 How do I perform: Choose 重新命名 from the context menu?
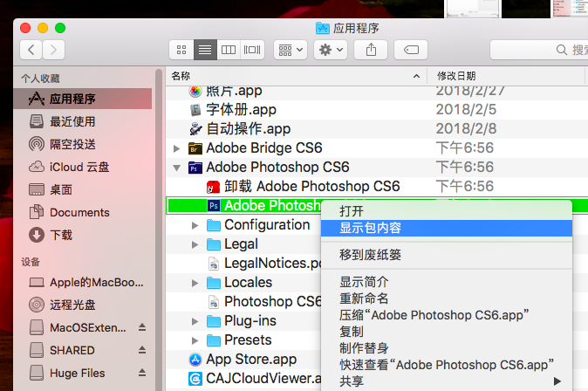[447, 298]
